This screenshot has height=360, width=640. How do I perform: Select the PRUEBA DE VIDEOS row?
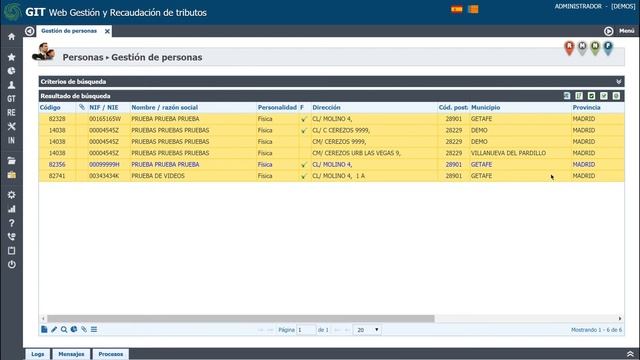coord(331,176)
